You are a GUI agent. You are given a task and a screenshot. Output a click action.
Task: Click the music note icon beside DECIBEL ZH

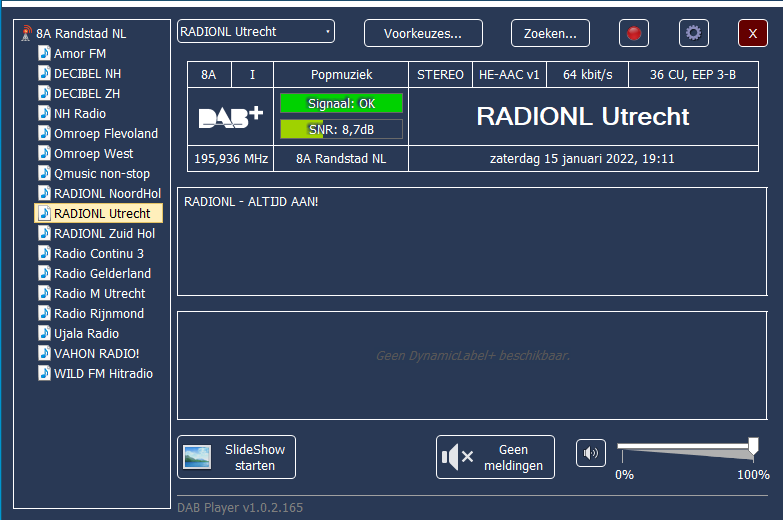(44, 93)
